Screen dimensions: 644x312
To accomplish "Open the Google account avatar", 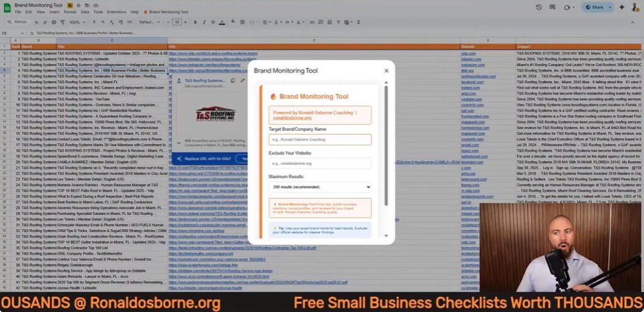I will pyautogui.click(x=635, y=8).
